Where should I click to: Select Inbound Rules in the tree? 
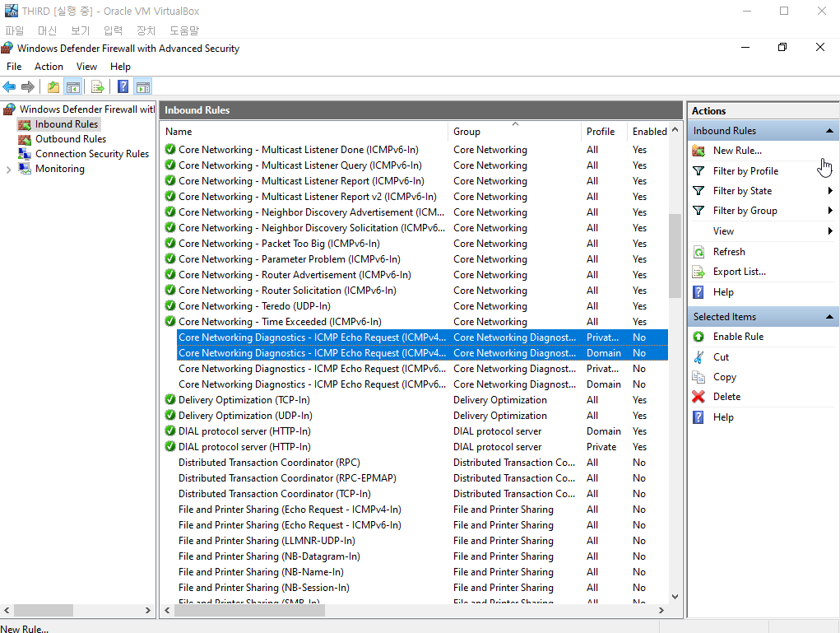[67, 124]
